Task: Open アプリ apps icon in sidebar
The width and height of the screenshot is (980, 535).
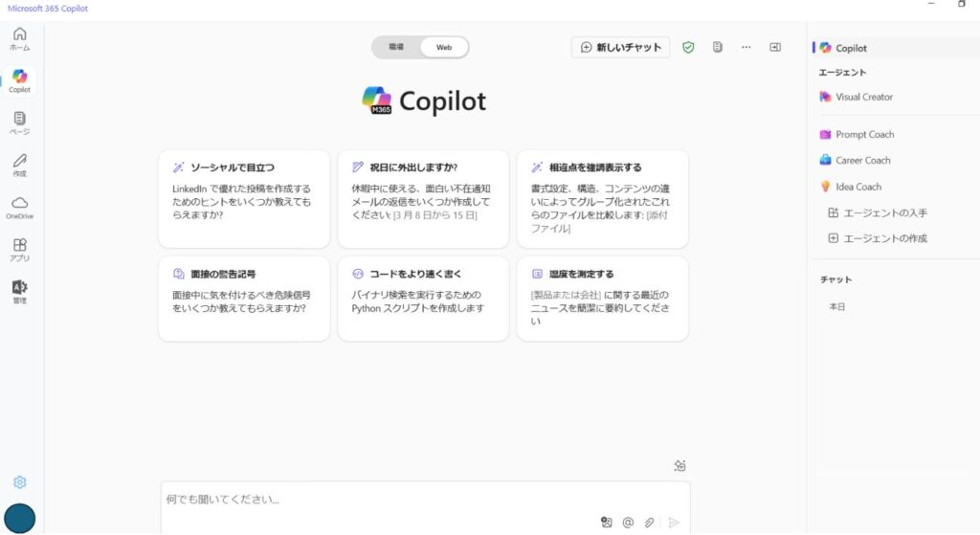Action: [19, 250]
